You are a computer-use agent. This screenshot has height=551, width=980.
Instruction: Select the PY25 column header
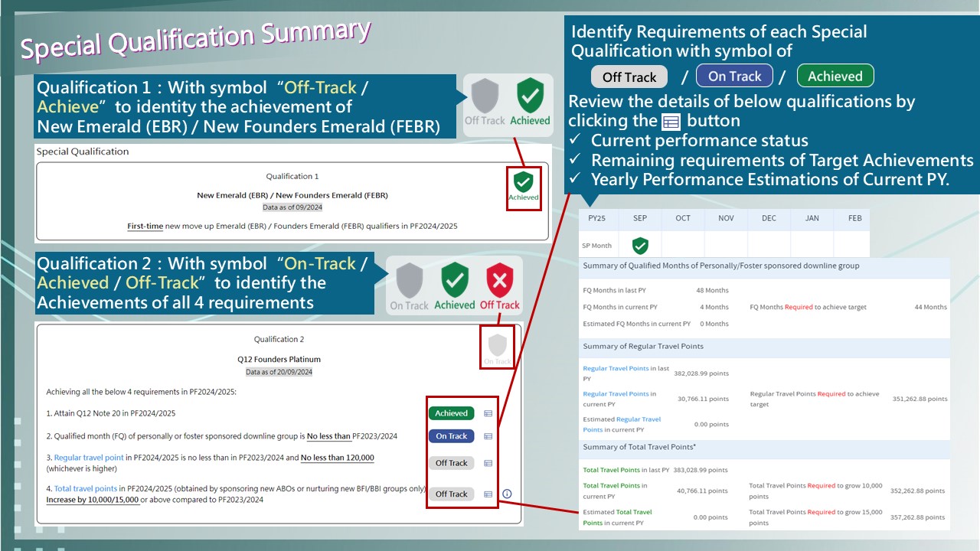tap(597, 218)
